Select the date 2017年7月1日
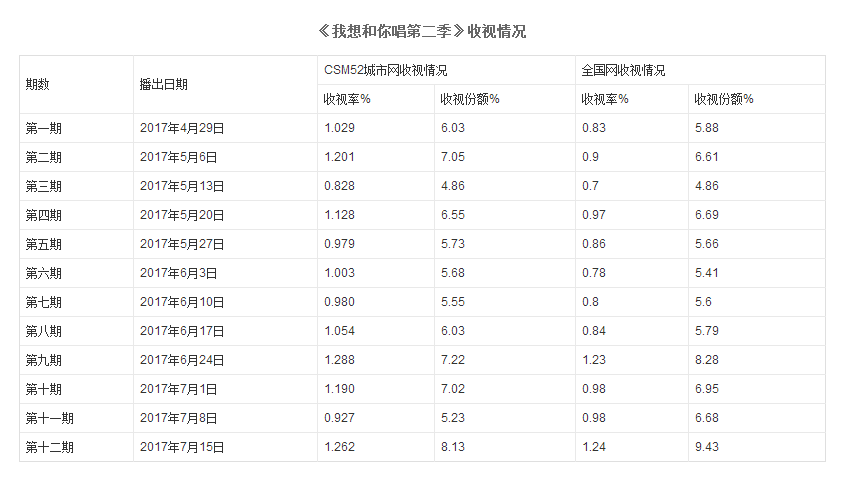This screenshot has height=483, width=848. tap(179, 389)
